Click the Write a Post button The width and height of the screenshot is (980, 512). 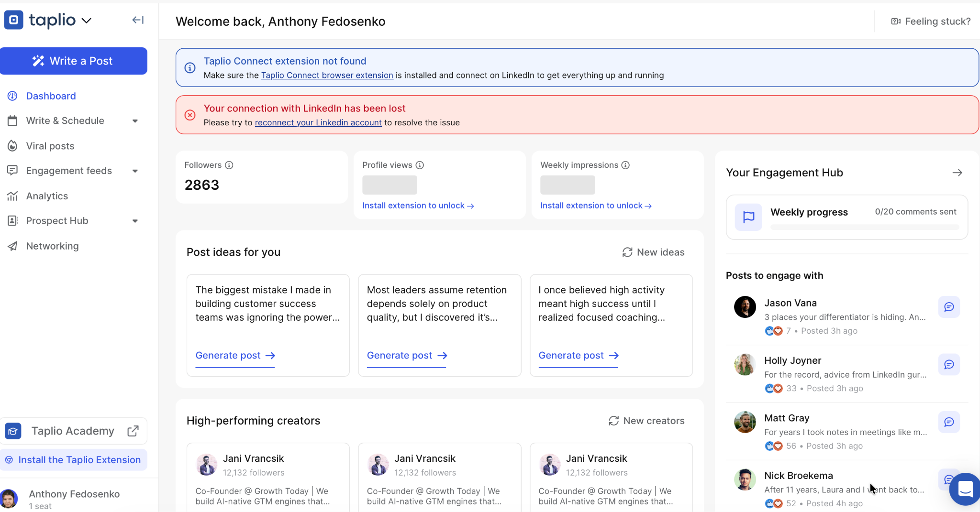click(74, 61)
